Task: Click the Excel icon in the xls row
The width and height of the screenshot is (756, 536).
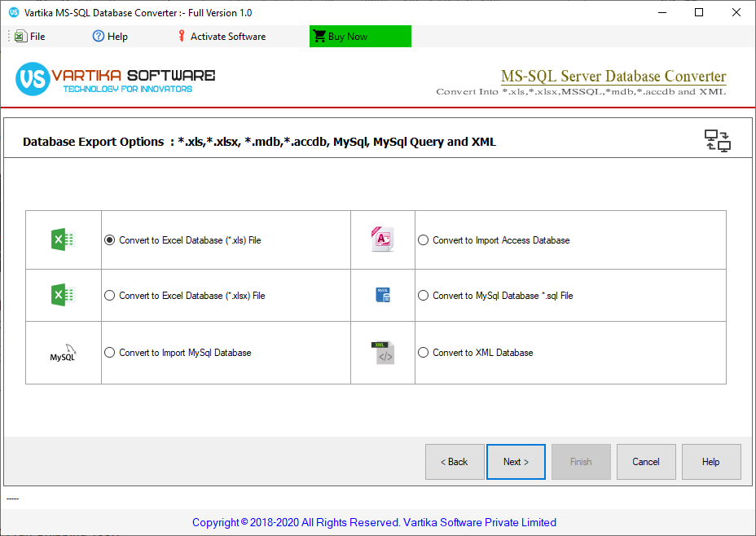Action: coord(63,239)
